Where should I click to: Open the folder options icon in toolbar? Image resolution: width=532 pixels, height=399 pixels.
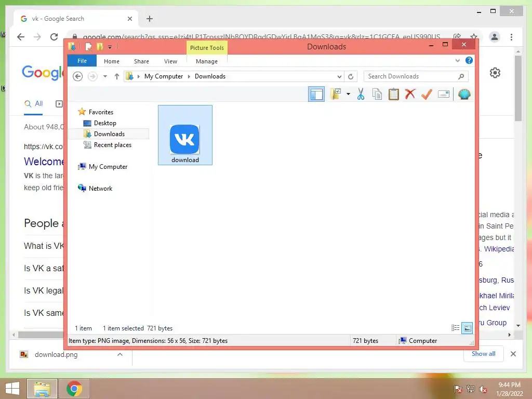(x=336, y=94)
